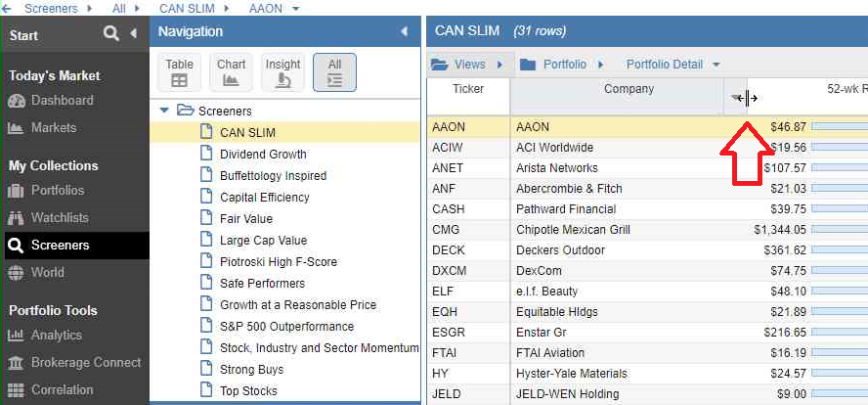
Task: Click the search magnifier icon beside Start
Action: click(x=111, y=34)
